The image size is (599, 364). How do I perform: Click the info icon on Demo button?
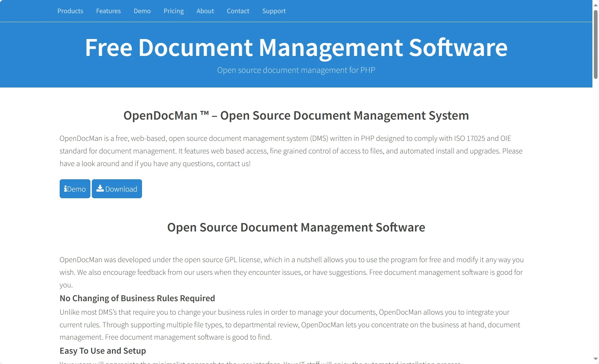(65, 189)
